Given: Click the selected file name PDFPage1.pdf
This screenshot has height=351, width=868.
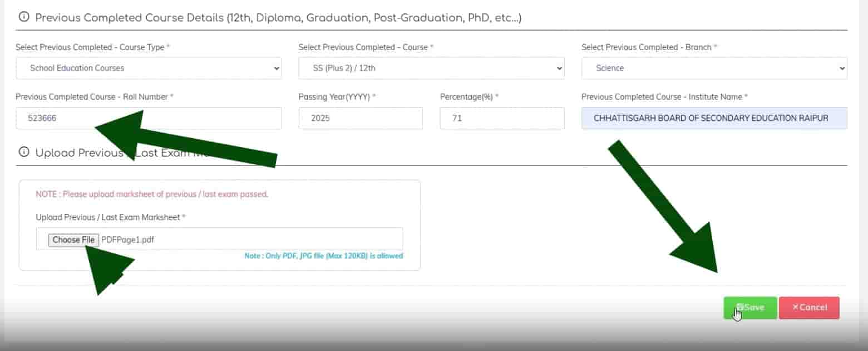Looking at the screenshot, I should (127, 240).
